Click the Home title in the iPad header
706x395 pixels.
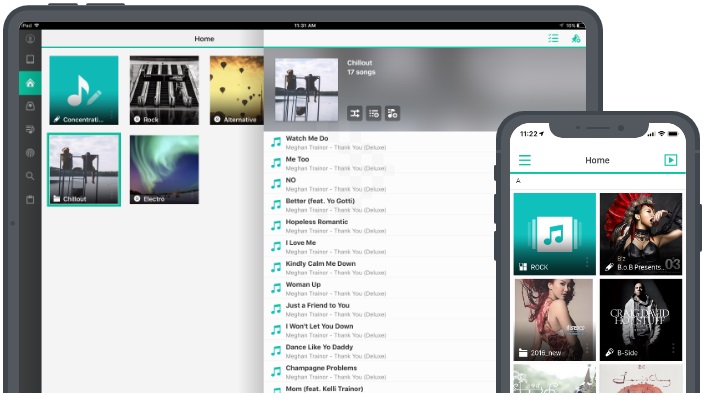[204, 39]
